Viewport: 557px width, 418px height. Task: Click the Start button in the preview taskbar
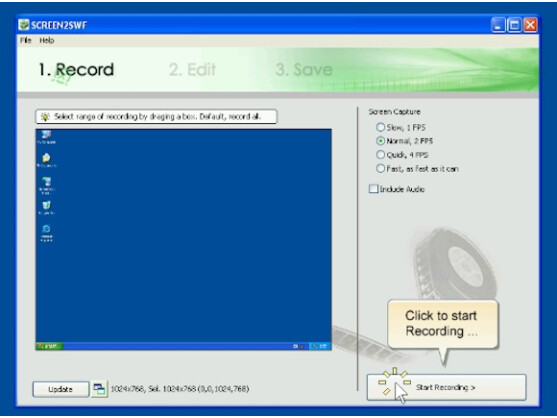49,346
